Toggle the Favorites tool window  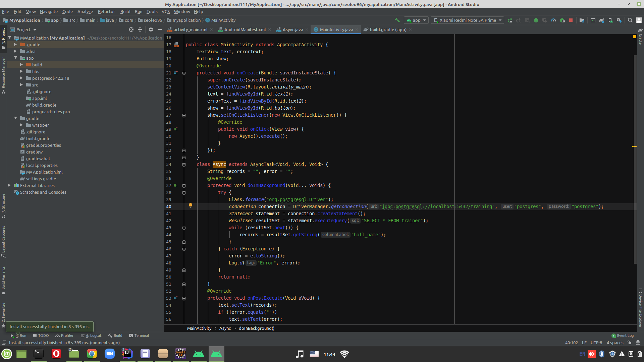pos(3,314)
